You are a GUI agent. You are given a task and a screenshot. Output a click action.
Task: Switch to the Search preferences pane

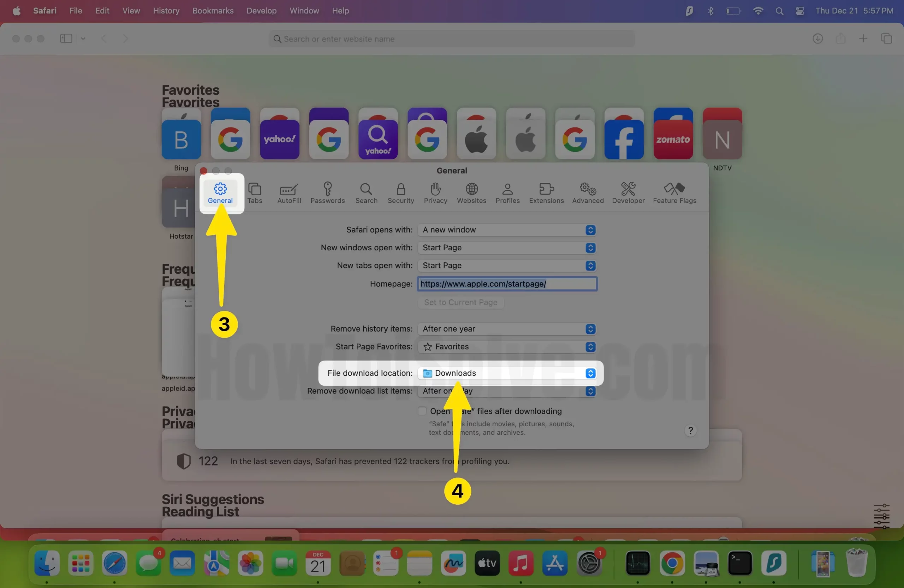coord(366,193)
